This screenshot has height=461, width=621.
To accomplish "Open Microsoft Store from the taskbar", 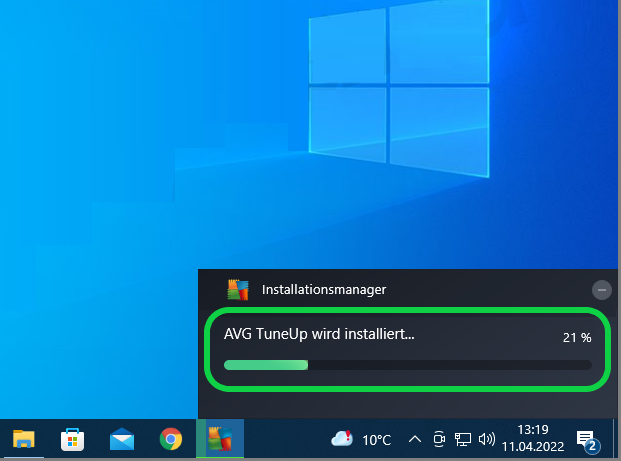I will [72, 439].
